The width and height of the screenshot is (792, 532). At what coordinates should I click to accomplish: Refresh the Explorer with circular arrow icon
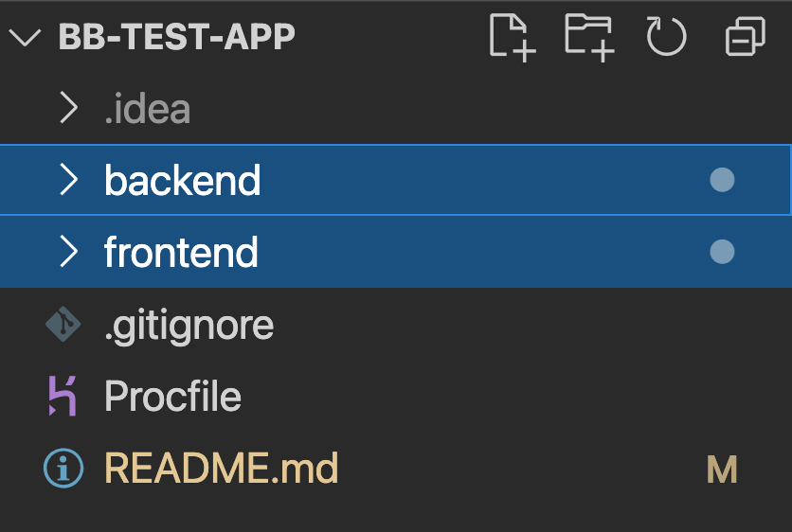[x=666, y=36]
